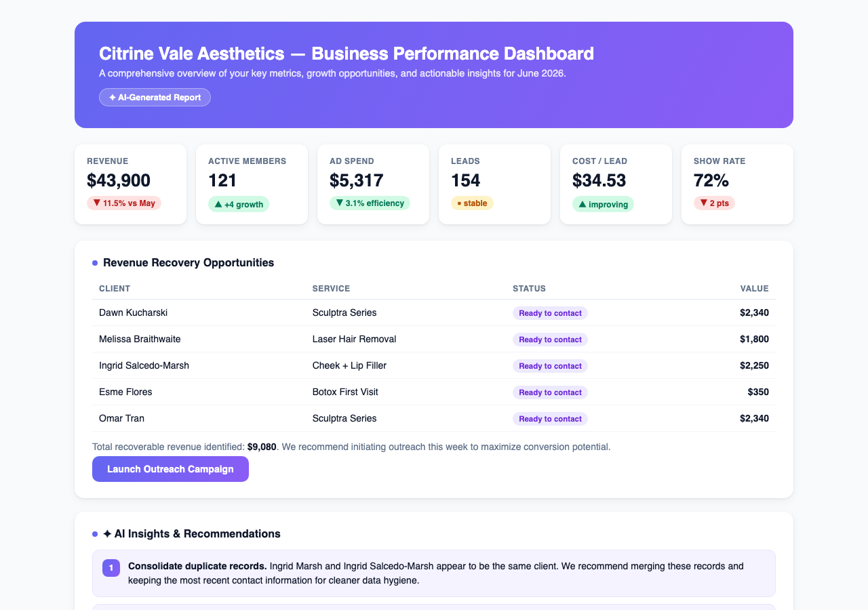The height and width of the screenshot is (610, 868).
Task: Select the Melissa Braithwaite client row
Action: click(434, 339)
